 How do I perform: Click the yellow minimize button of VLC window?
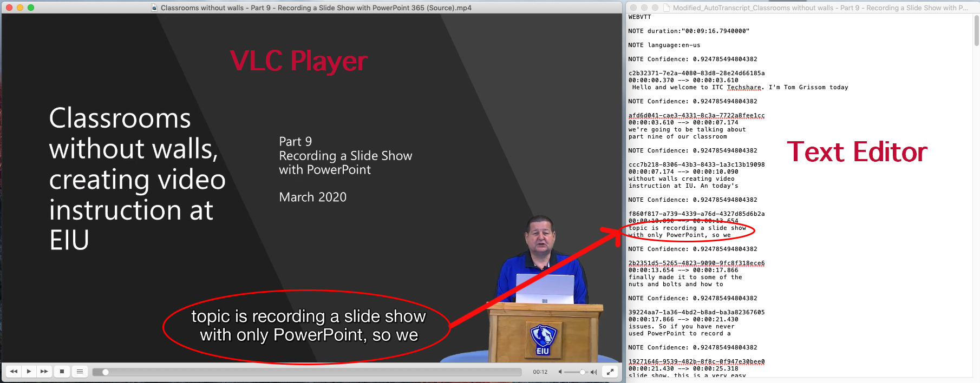coord(20,8)
